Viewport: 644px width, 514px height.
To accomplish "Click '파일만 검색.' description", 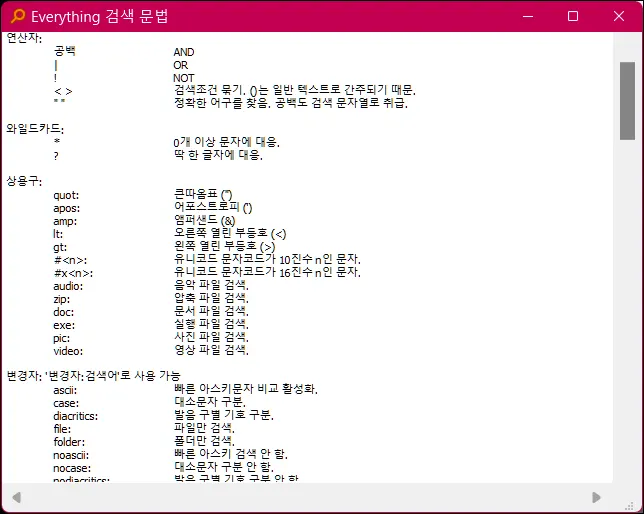I will (204, 428).
